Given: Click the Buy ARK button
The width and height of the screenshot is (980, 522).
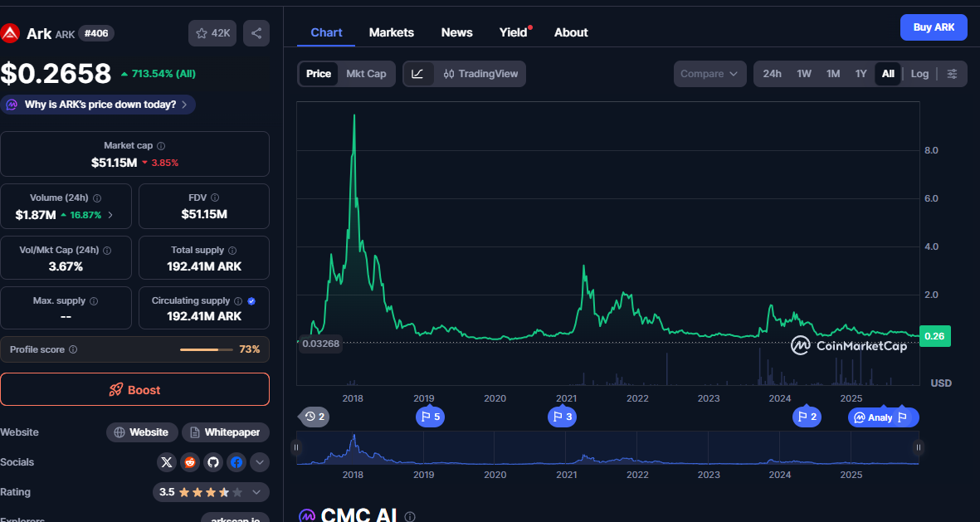Looking at the screenshot, I should (934, 27).
